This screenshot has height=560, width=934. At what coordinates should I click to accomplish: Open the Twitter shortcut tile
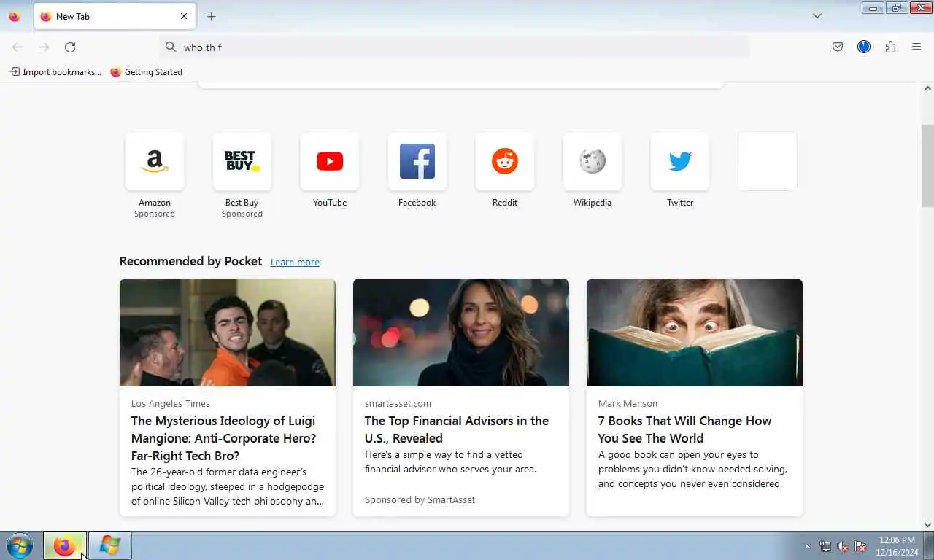coord(680,161)
